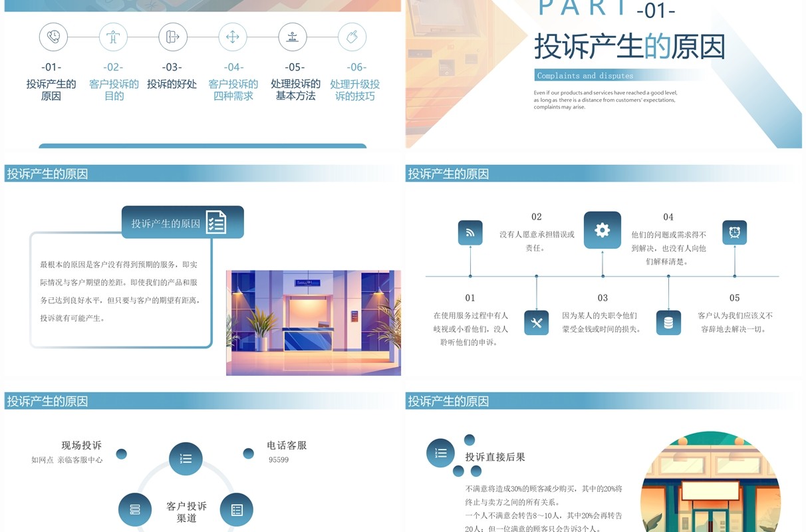Click the paragraph starting 不满意将造成30%的顾客

click(544, 509)
